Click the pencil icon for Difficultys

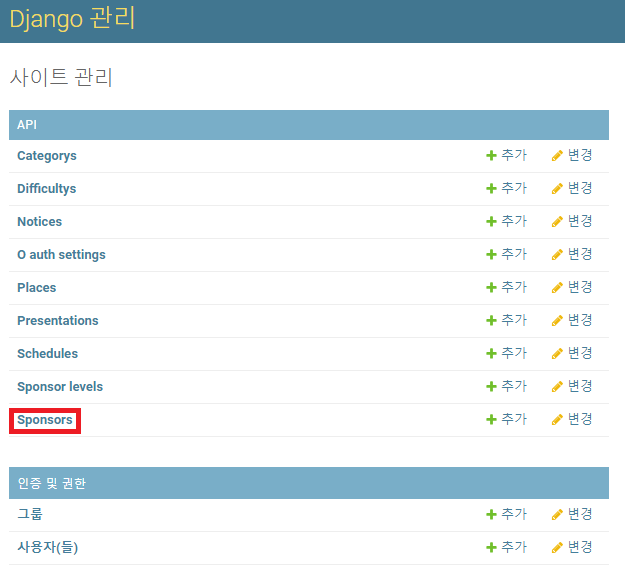[557, 189]
